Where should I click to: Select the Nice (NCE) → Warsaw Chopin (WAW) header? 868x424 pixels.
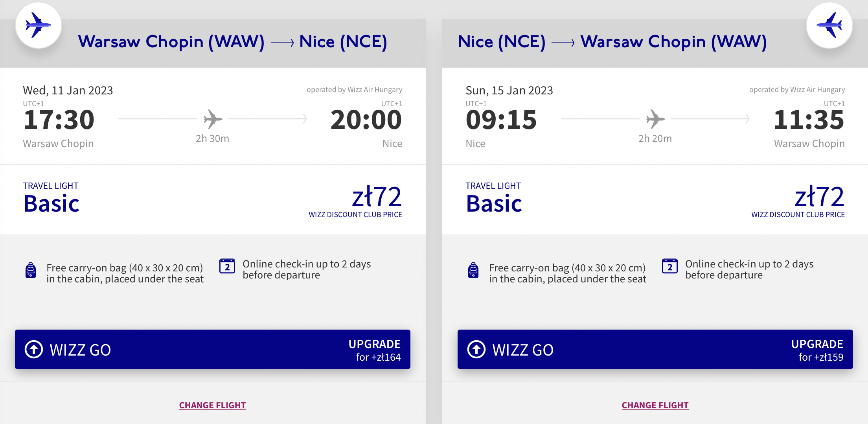(x=612, y=42)
